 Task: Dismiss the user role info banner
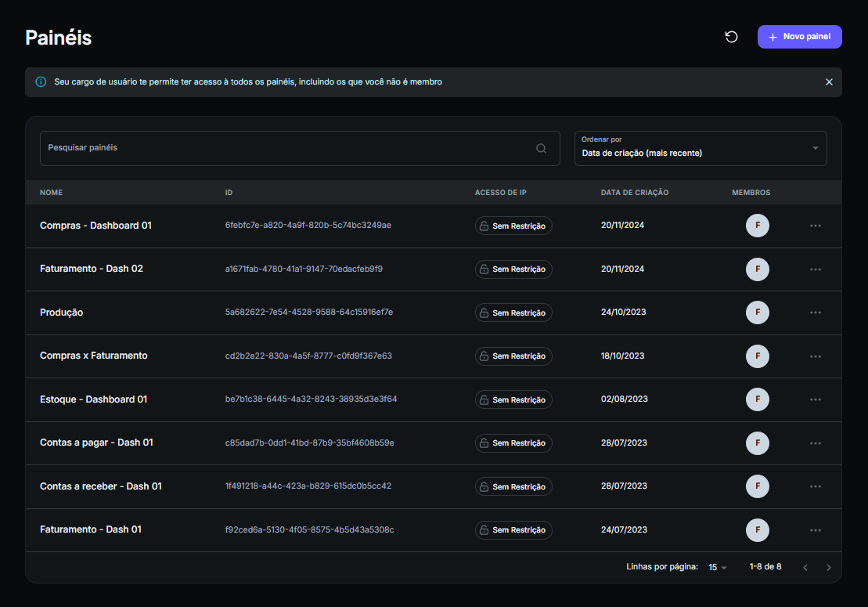[x=829, y=82]
